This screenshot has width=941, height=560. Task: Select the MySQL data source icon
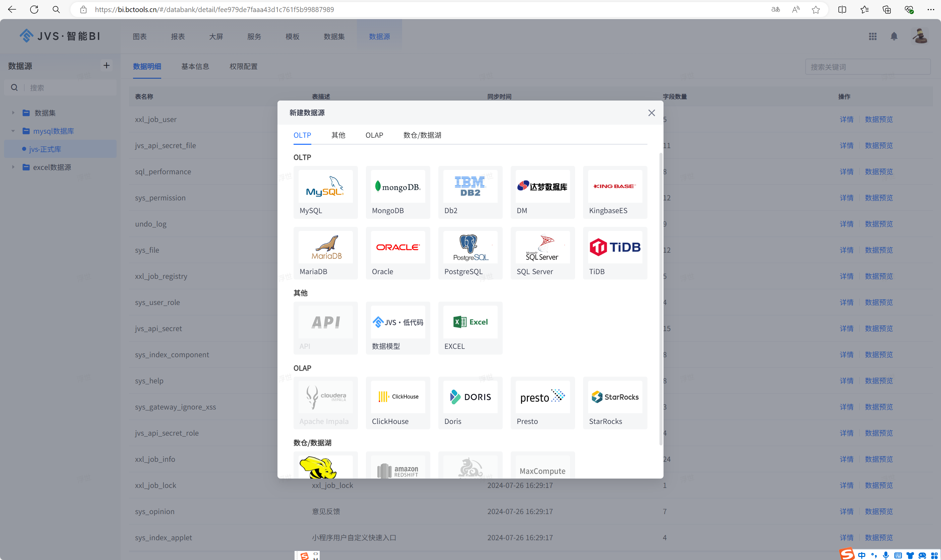point(325,186)
